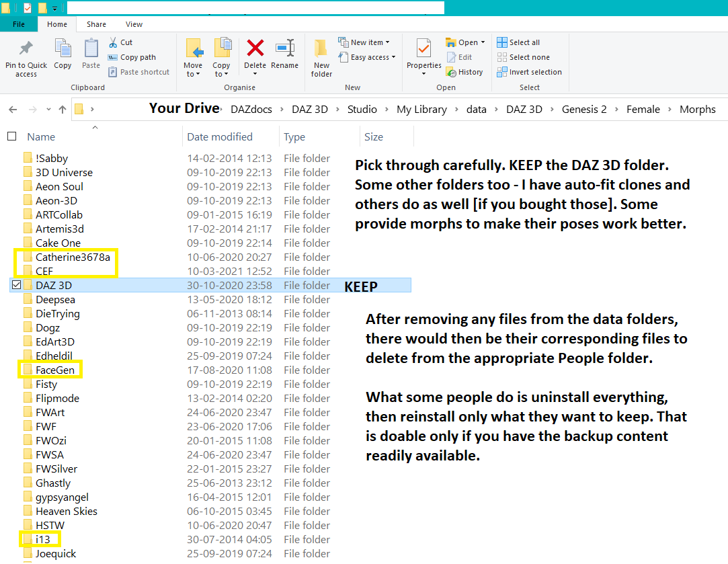
Task: Switch to the View ribbon tab
Action: 134,24
